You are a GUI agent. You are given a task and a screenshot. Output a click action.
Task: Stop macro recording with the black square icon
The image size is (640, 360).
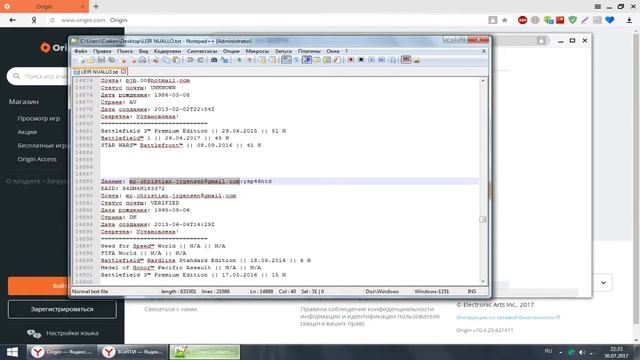pos(361,60)
